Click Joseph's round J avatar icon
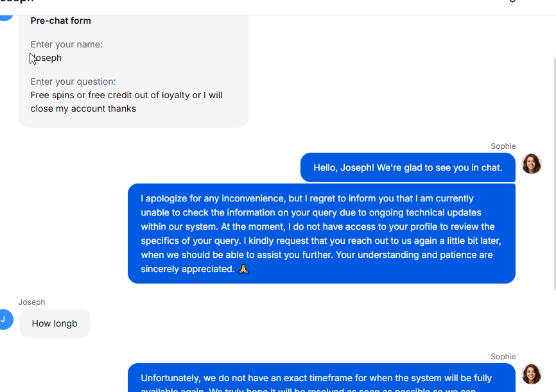 coord(4,320)
